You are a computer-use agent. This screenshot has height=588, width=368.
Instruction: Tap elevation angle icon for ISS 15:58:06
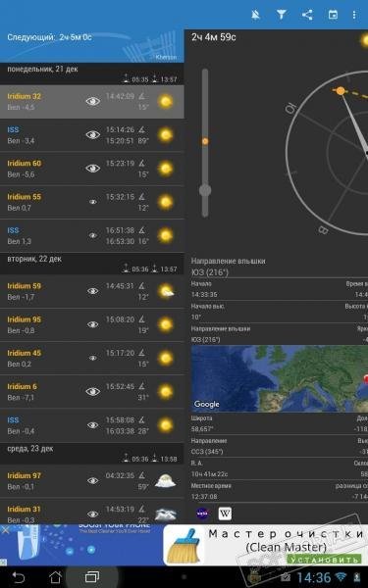point(142,420)
